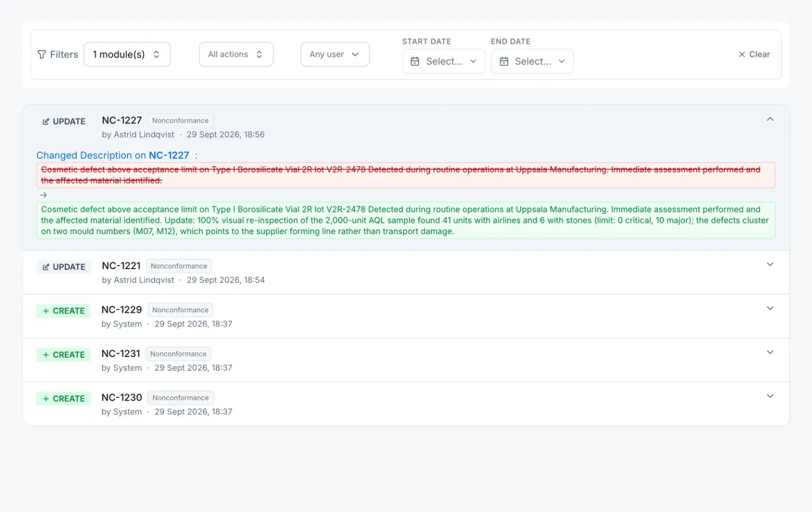Select the NC-1231 record title
Screen dimensions: 812x512
click(x=121, y=354)
